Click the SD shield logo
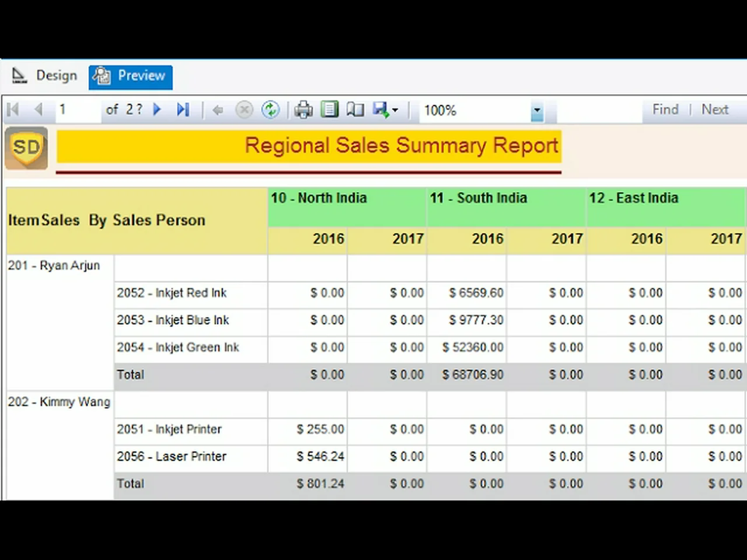This screenshot has width=747, height=560. coord(27,148)
